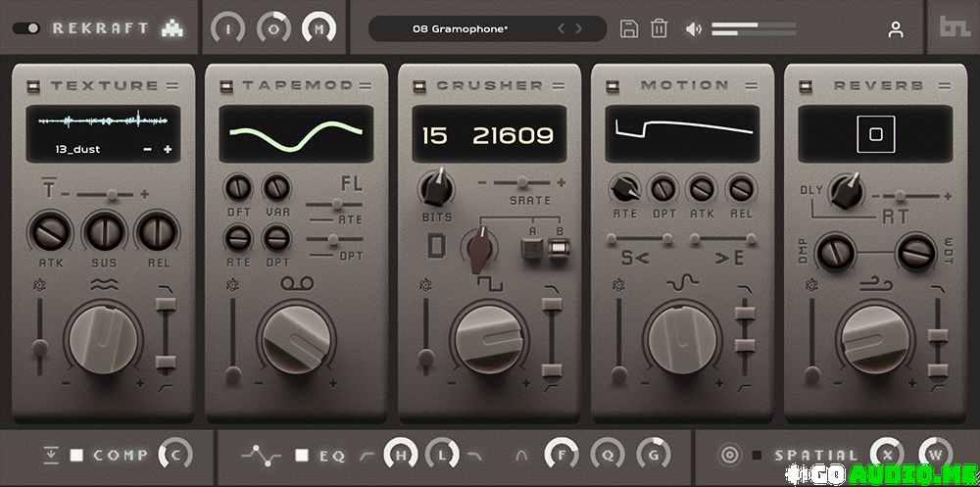Click the Tapemod FL DPT slider
980x487 pixels.
[x=334, y=239]
